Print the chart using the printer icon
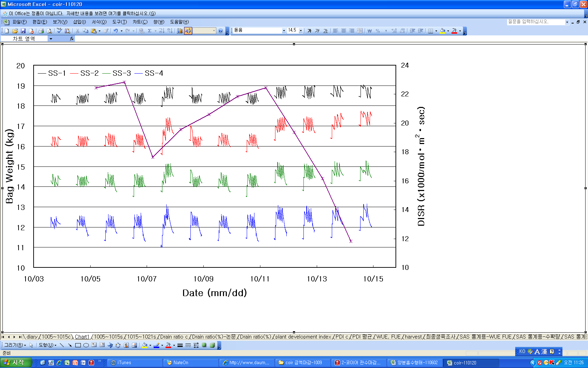 pos(41,31)
